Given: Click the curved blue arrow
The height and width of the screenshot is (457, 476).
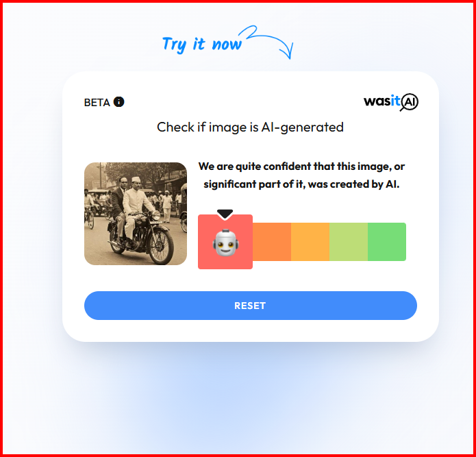Looking at the screenshot, I should pyautogui.click(x=267, y=42).
